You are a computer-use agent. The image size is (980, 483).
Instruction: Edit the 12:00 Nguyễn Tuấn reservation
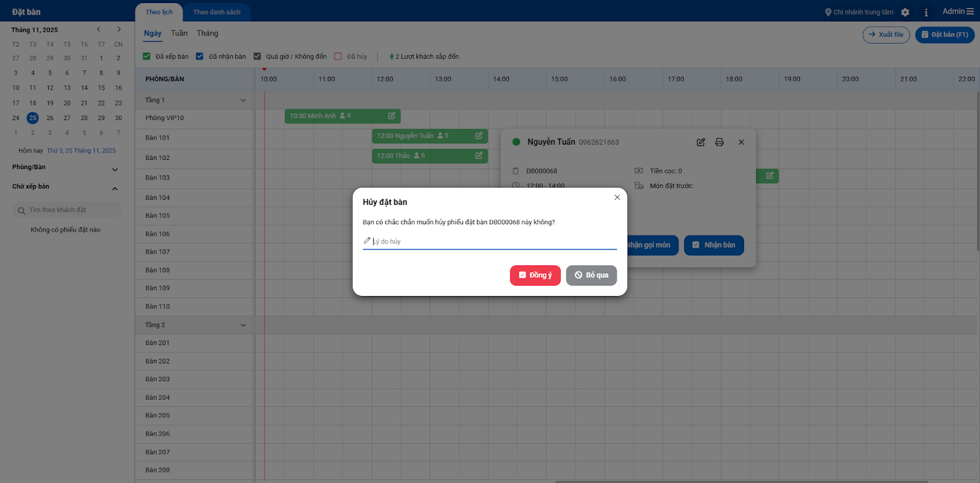click(479, 136)
